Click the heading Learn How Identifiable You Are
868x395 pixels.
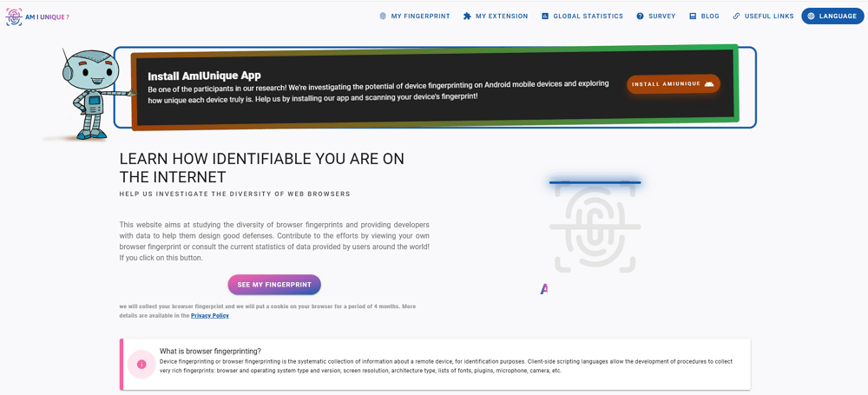tap(262, 168)
